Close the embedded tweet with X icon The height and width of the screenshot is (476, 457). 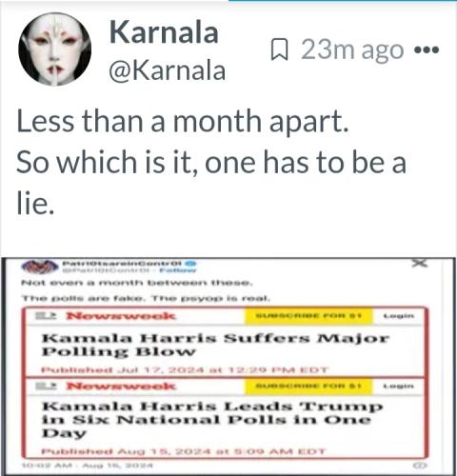(420, 264)
